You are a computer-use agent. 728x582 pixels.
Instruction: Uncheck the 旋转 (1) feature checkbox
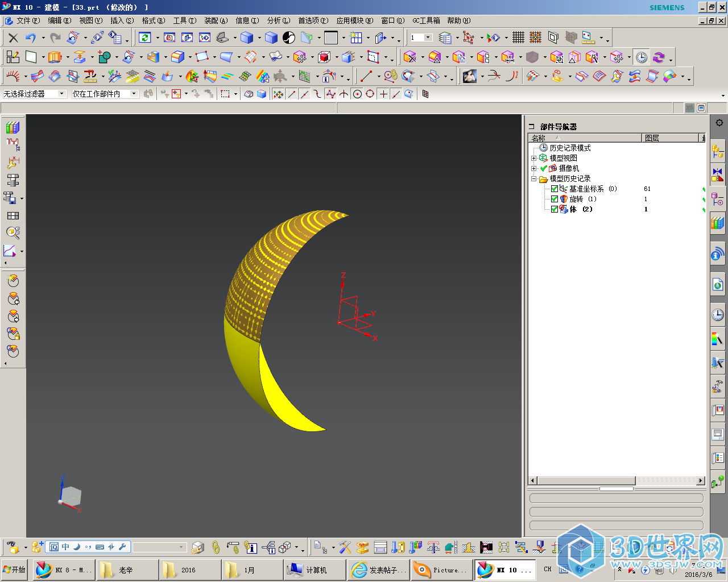click(555, 199)
